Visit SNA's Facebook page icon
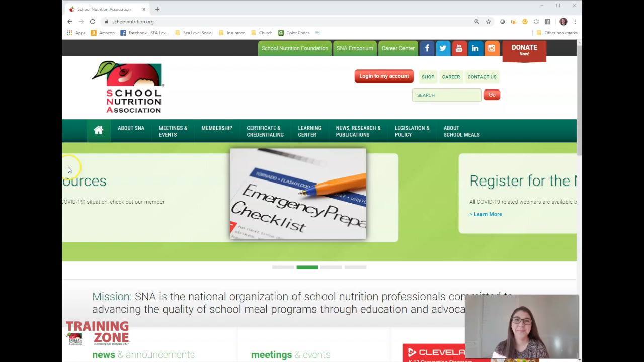This screenshot has height=362, width=644. (x=427, y=48)
